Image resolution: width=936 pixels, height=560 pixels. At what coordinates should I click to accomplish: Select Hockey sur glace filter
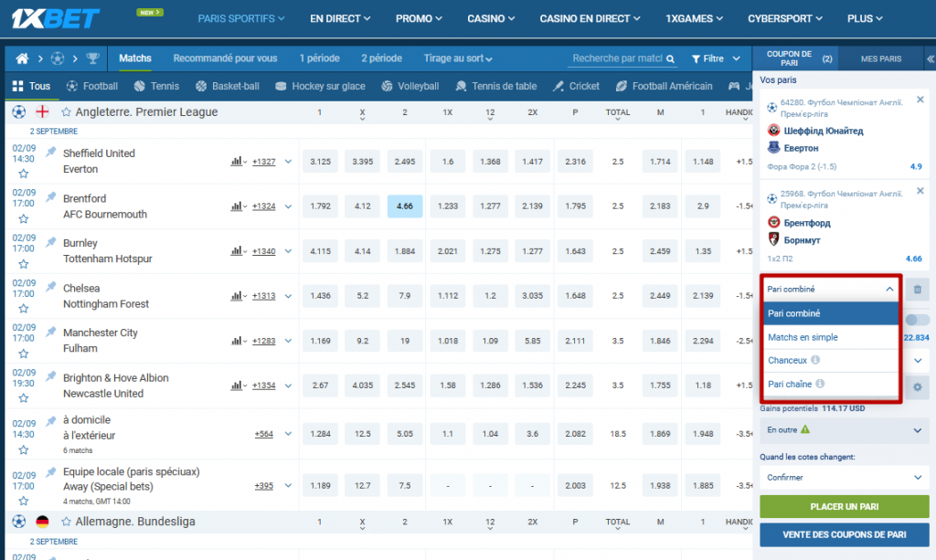click(x=320, y=86)
